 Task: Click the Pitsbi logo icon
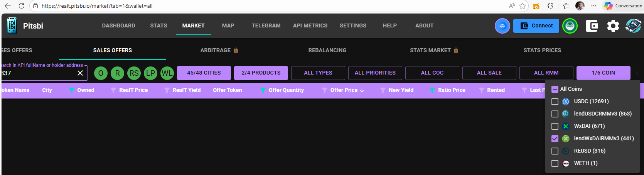[x=12, y=26]
